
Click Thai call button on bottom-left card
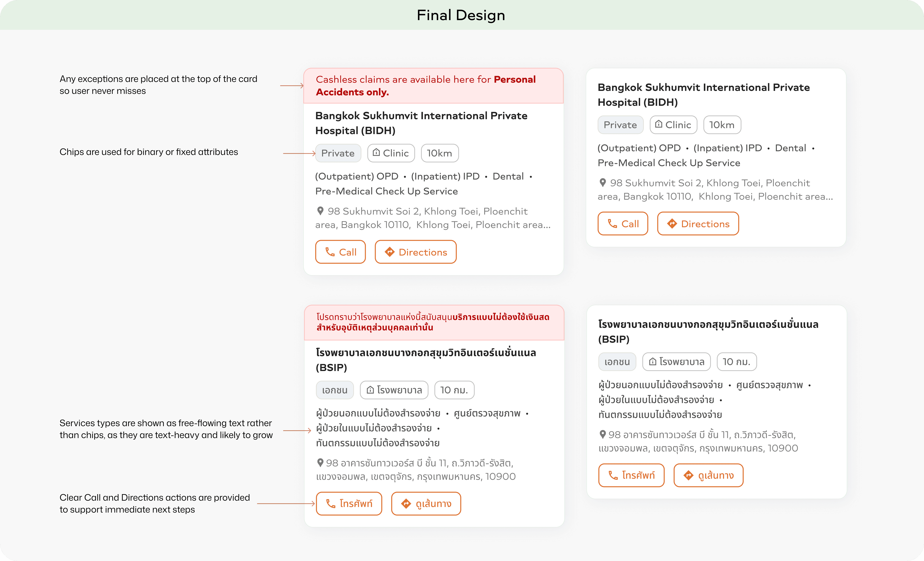point(349,504)
